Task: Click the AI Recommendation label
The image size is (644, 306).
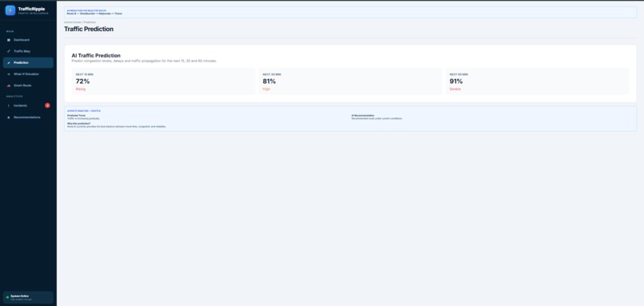Action: coord(363,115)
